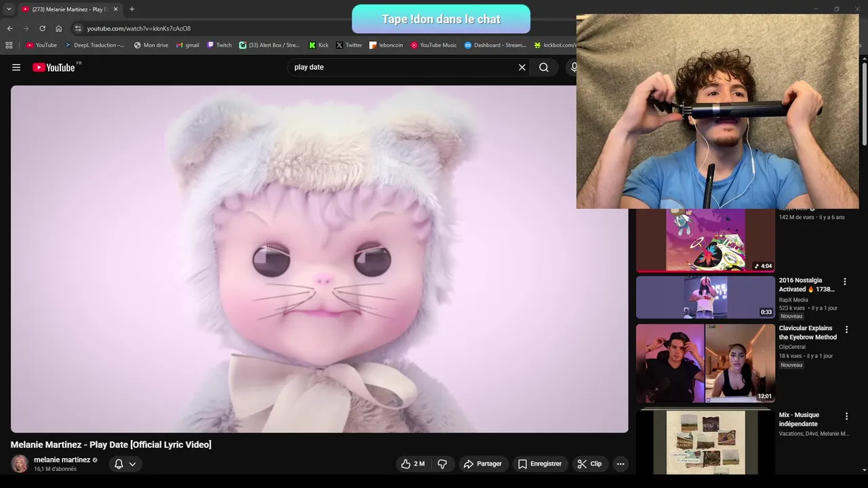868x488 pixels.
Task: Click the notification bell subscription button
Action: coord(119,464)
